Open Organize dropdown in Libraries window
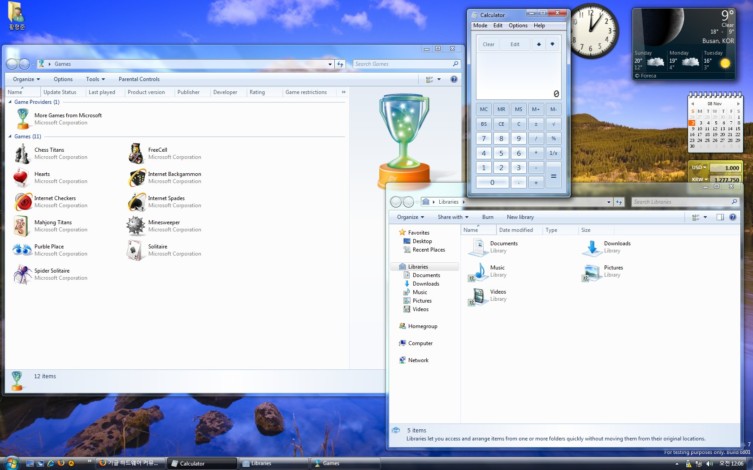The width and height of the screenshot is (753, 470). [x=410, y=217]
